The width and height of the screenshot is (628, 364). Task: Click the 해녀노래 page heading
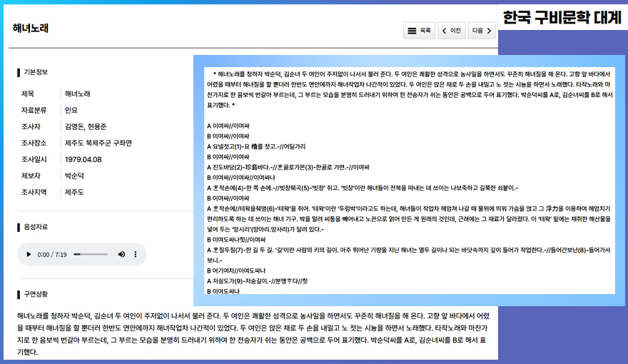(x=31, y=29)
